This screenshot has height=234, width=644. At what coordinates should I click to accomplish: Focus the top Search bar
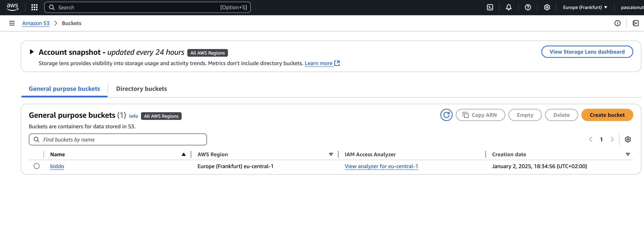coord(147,7)
